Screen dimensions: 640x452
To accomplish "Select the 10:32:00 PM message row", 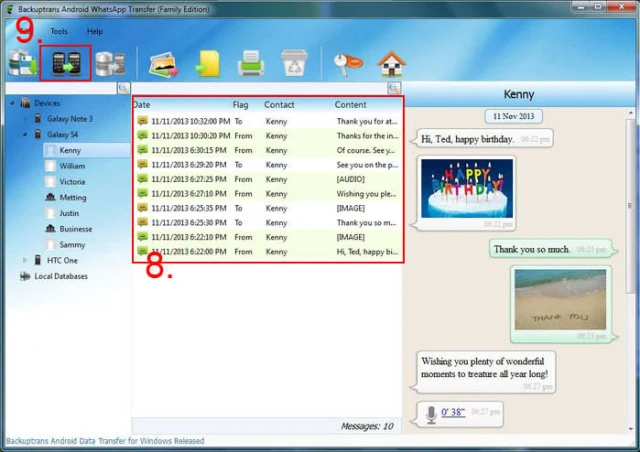I will tap(268, 121).
